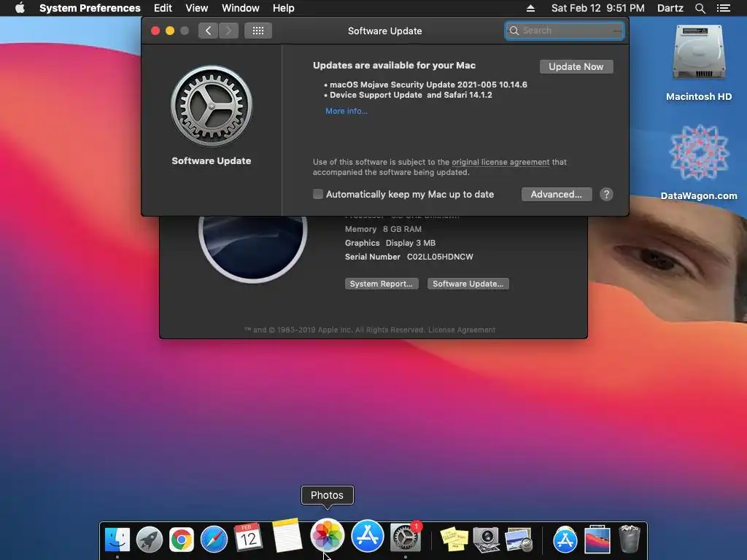Screen dimensions: 747x560
Task: Open System Preferences menu
Action: [x=90, y=8]
